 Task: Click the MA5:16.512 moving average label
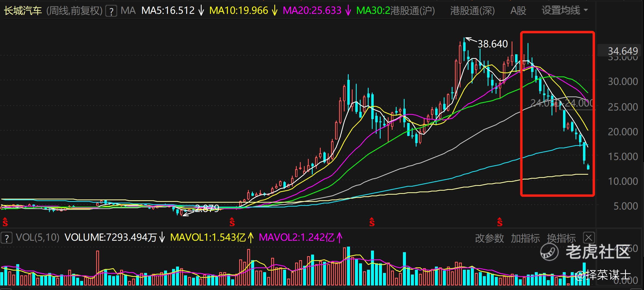coord(168,10)
